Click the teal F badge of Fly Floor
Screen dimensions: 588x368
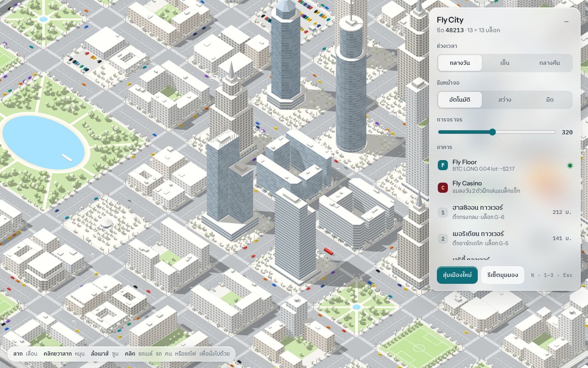pos(443,166)
